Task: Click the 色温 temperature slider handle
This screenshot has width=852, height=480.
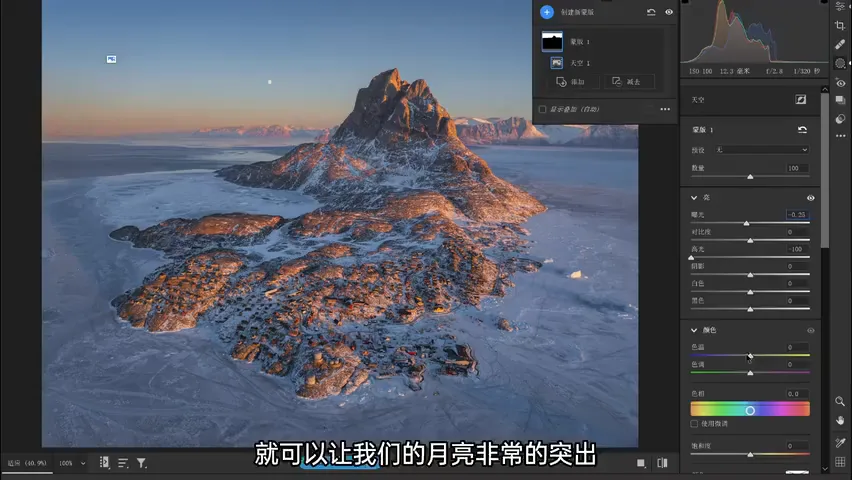Action: 750,356
